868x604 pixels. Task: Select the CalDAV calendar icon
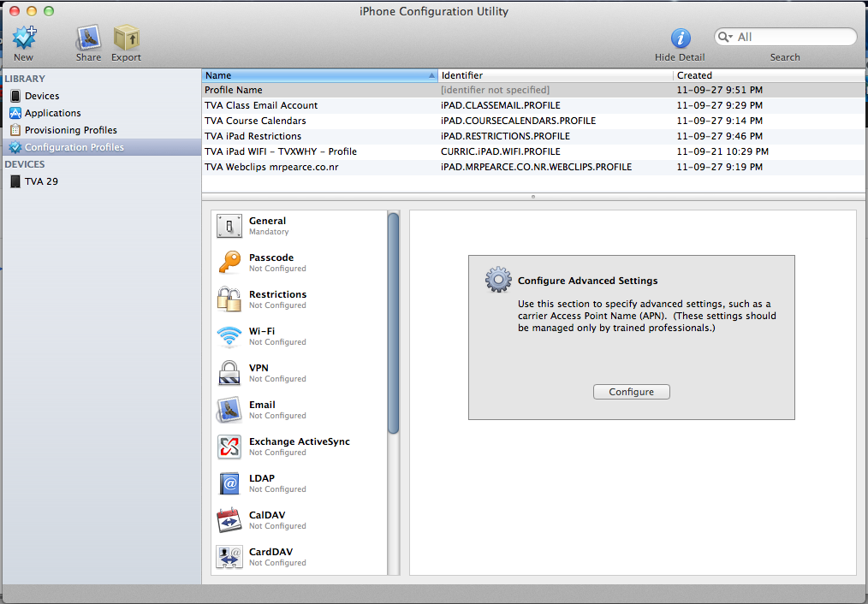(x=229, y=520)
